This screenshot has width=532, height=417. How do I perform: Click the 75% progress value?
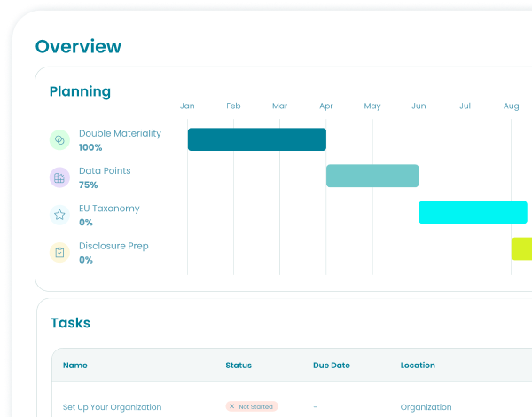88,185
